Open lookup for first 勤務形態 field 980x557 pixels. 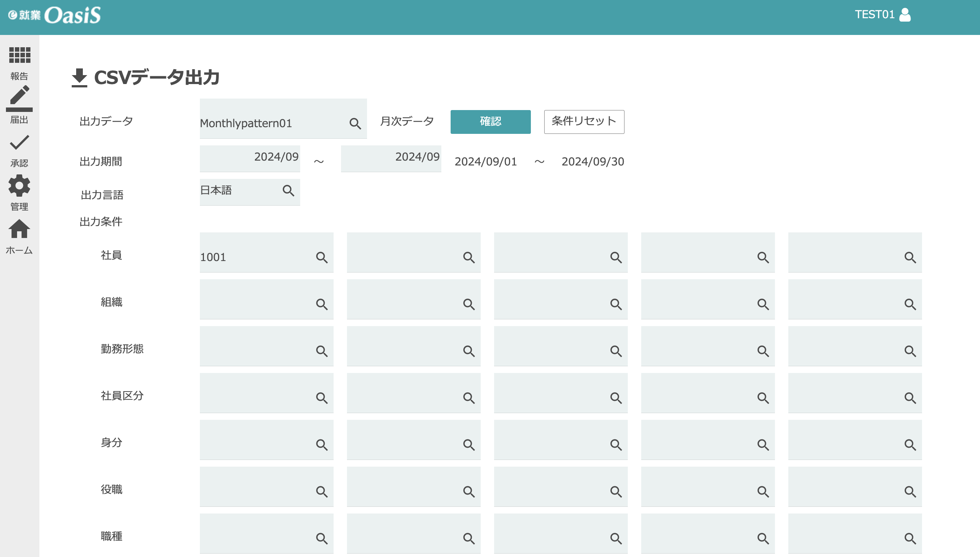coord(322,351)
